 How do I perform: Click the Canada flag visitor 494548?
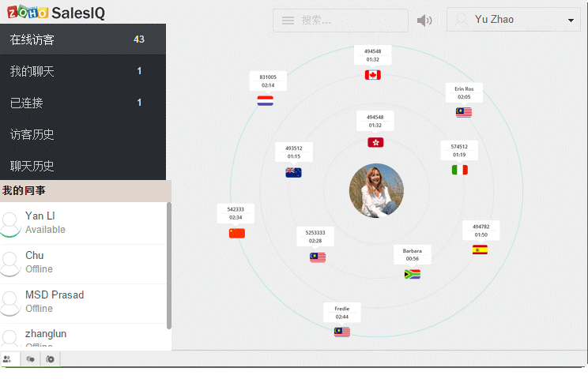[x=372, y=75]
